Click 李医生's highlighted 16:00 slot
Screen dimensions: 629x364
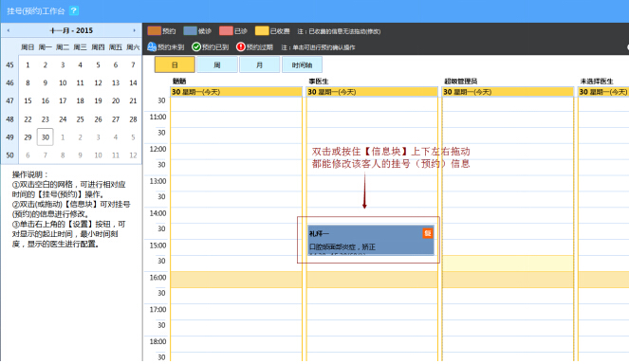click(372, 280)
